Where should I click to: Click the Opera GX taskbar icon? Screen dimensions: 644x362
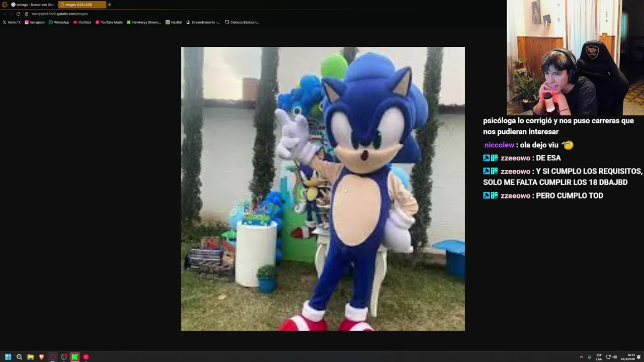pos(52,357)
